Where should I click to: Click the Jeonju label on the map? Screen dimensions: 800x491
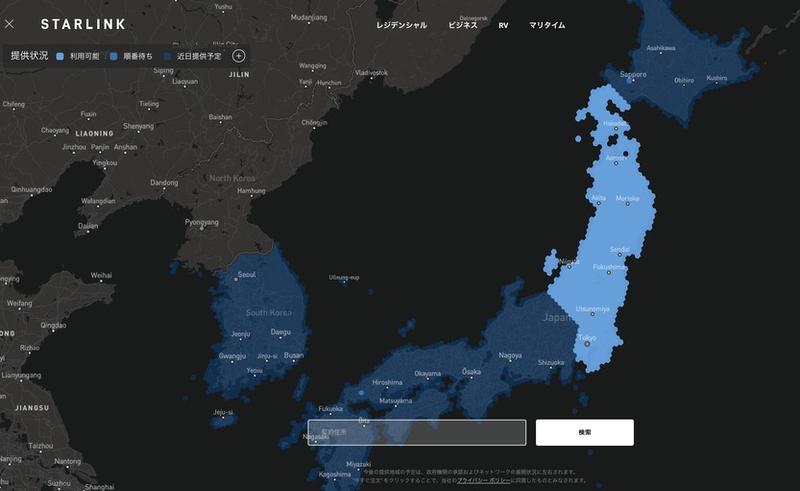pyautogui.click(x=240, y=334)
